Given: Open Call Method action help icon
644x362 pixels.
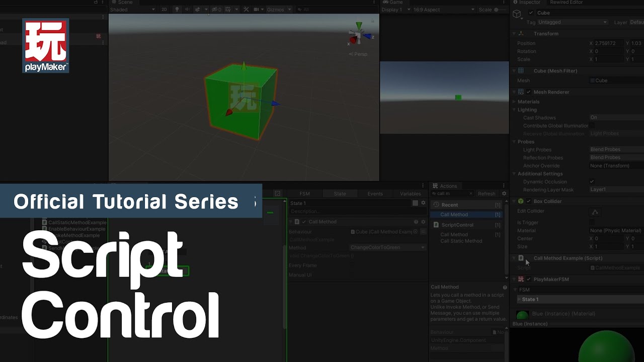Looking at the screenshot, I should [416, 222].
